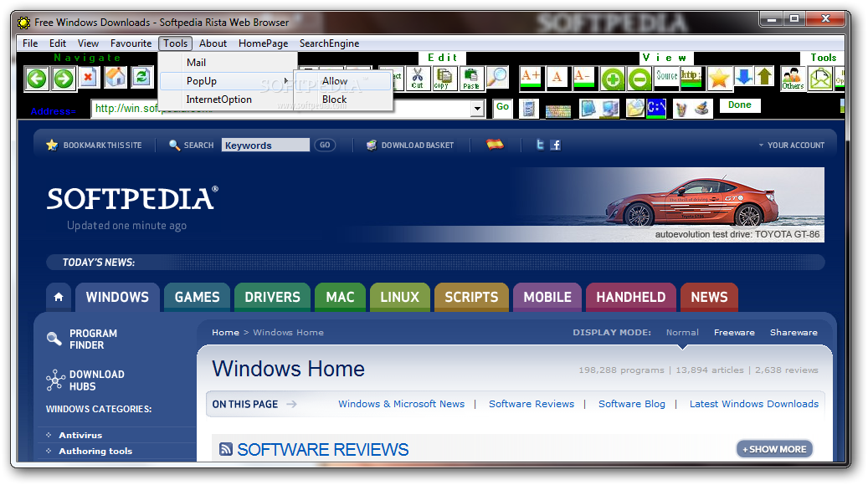Click the + SHOW MORE button
The height and width of the screenshot is (485, 868).
[774, 449]
